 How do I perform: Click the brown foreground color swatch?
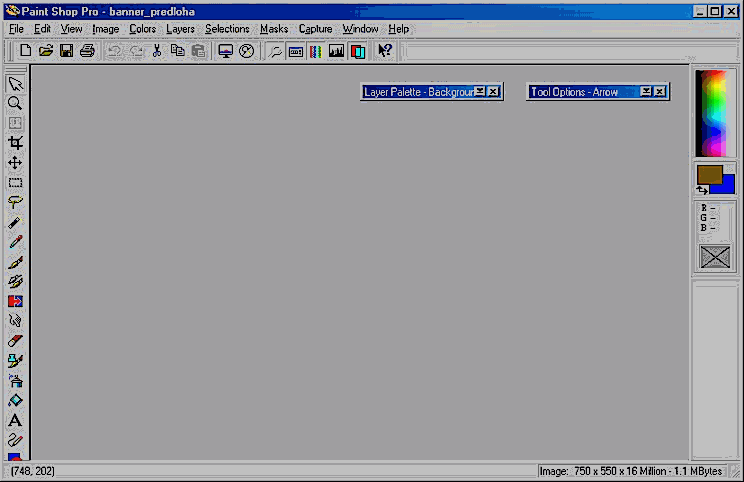(x=709, y=174)
